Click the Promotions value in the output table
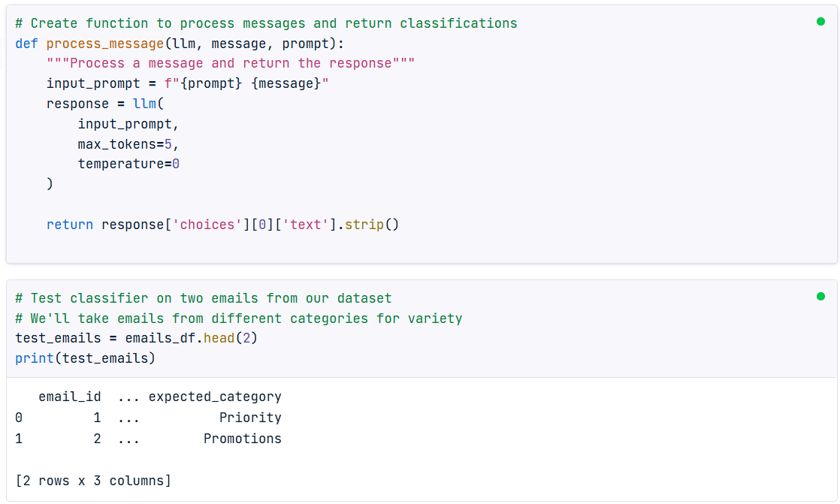The height and width of the screenshot is (504, 840). [242, 439]
